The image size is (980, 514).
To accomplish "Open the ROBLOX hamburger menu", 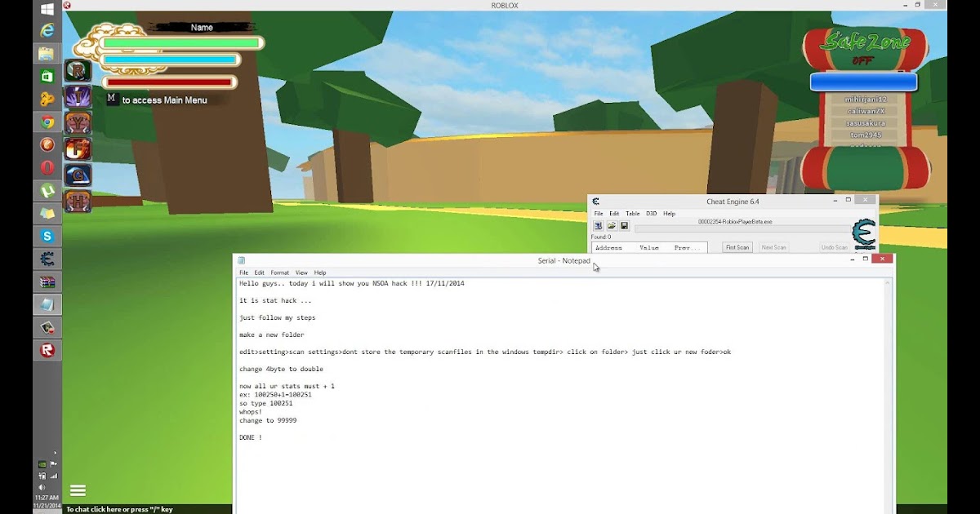I will coord(78,490).
